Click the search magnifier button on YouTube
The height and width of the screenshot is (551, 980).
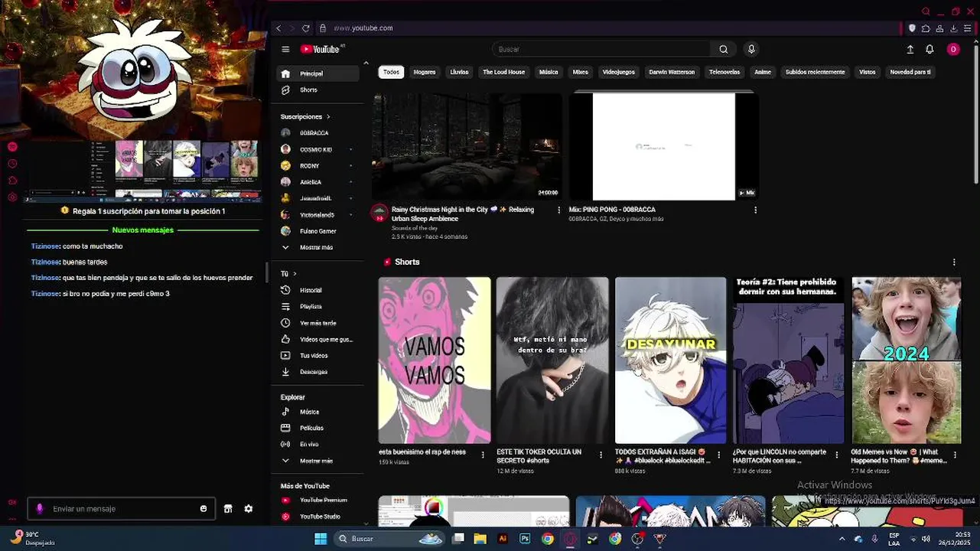[723, 49]
